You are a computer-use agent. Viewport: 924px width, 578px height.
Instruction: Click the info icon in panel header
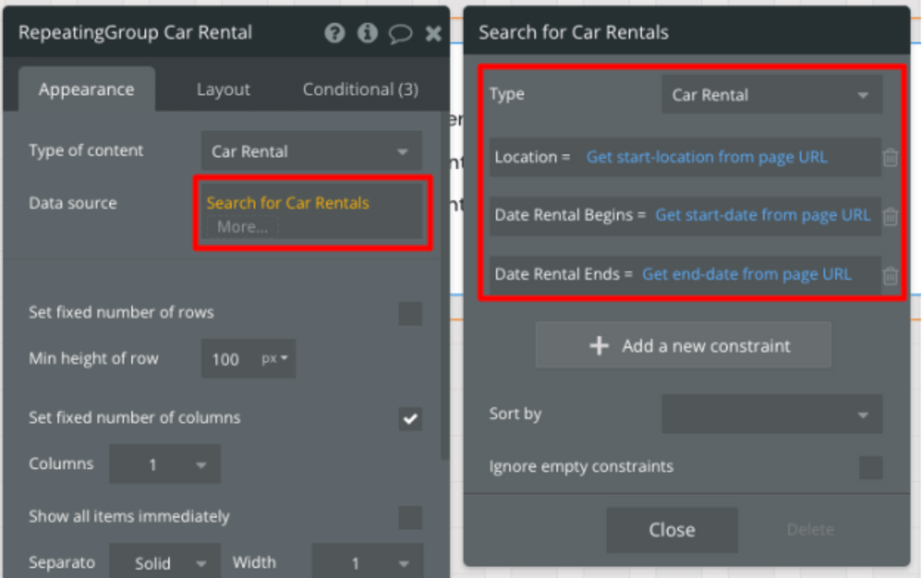pyautogui.click(x=368, y=33)
